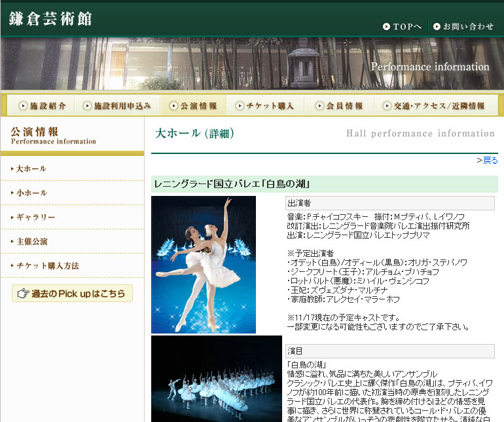Click text ロットバルト（悪魔）:ミハイル・ヴェンシコフ
This screenshot has height=422, width=504.
tap(358, 281)
